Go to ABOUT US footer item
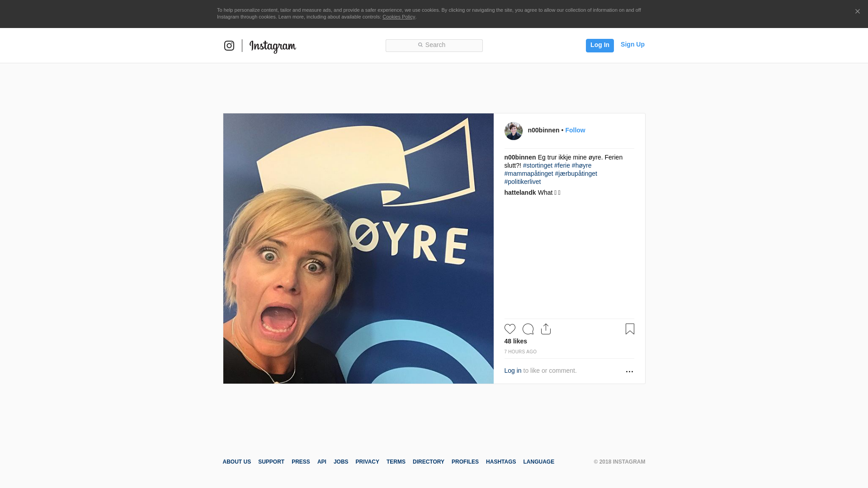 pyautogui.click(x=236, y=462)
